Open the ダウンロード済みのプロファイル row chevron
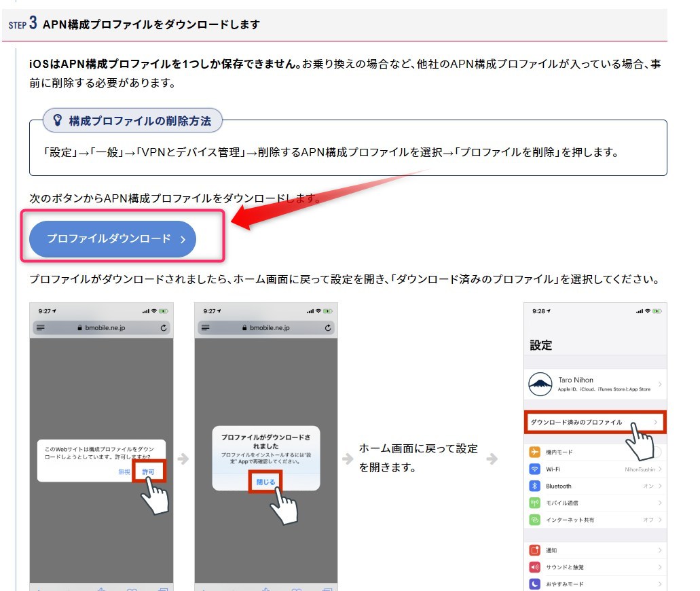700x591 pixels. (x=656, y=423)
